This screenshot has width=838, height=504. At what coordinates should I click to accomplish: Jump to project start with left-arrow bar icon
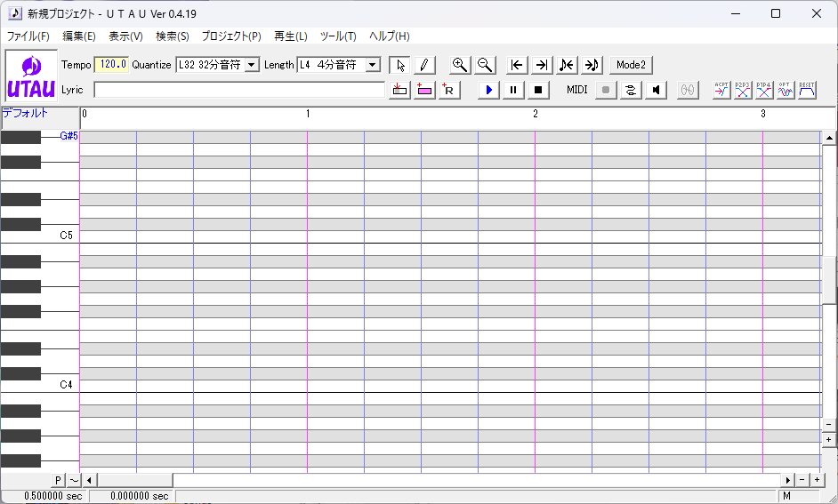[517, 65]
